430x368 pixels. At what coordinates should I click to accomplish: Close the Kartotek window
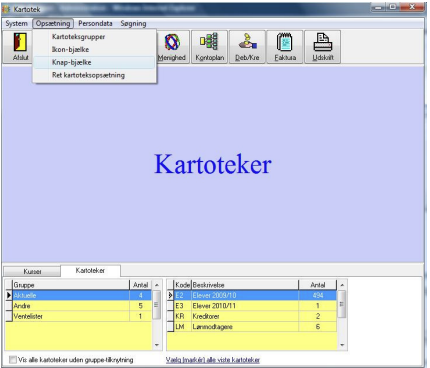coord(412,7)
